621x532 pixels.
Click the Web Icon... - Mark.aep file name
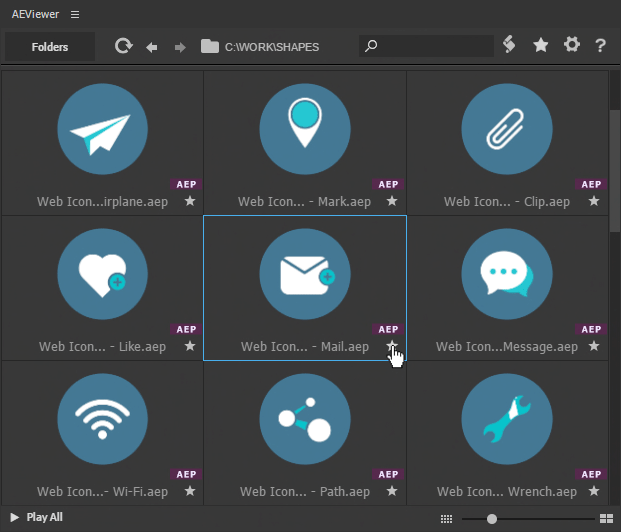pos(305,202)
